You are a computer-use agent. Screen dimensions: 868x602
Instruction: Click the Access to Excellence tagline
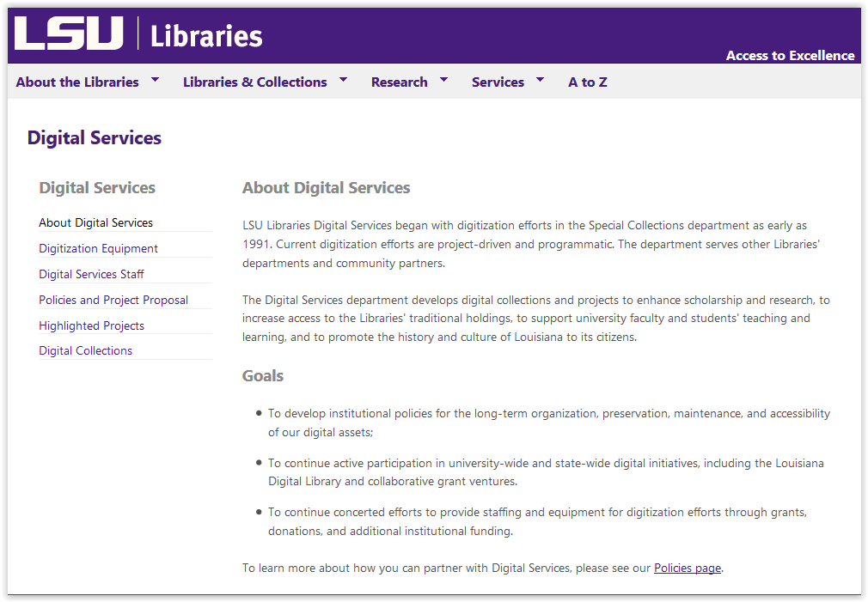click(x=790, y=55)
